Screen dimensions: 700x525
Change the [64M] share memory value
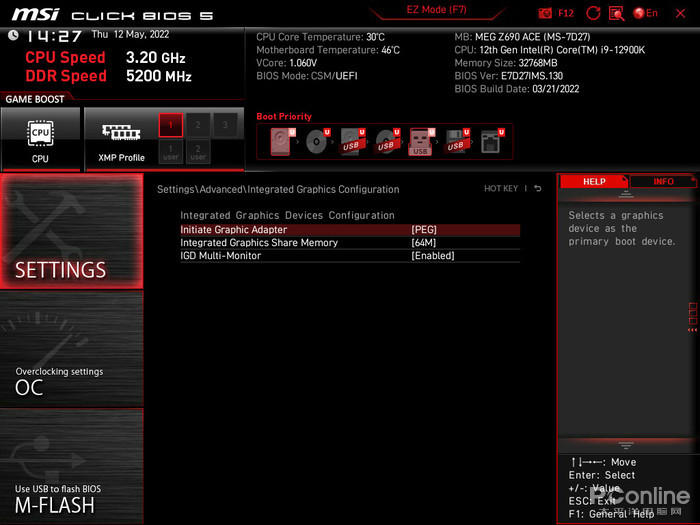(423, 243)
